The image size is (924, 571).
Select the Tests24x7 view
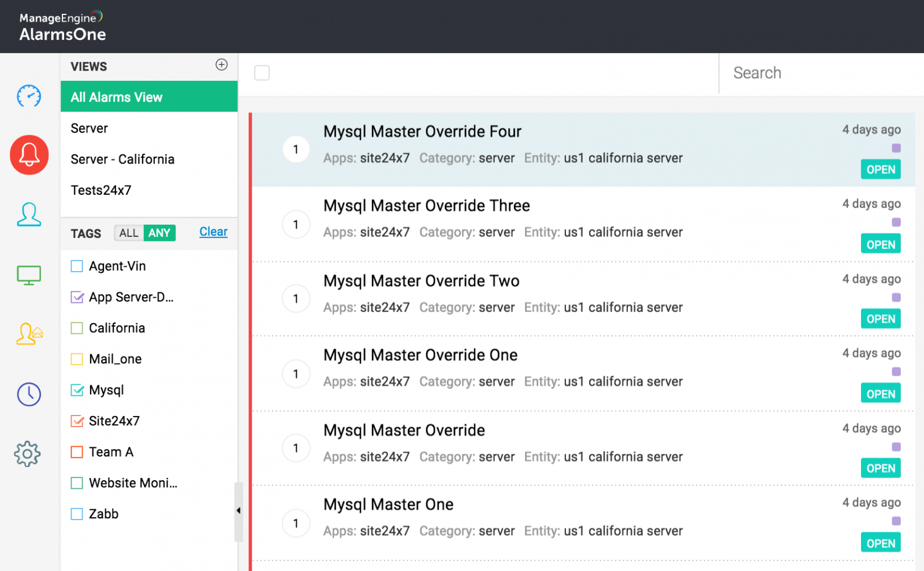149,190
